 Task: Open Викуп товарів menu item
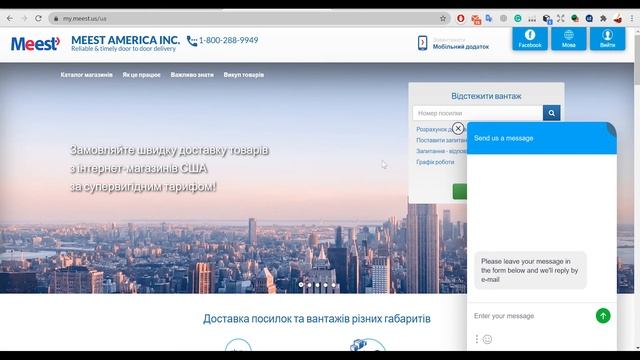[x=244, y=75]
